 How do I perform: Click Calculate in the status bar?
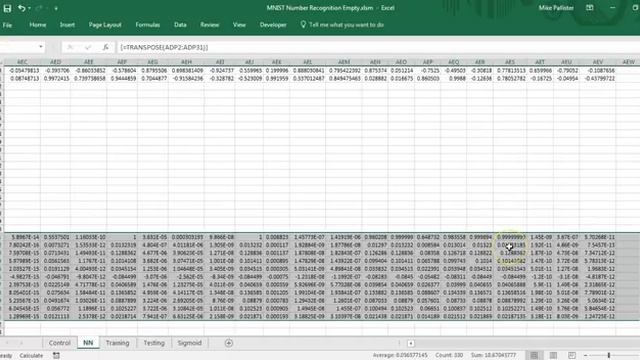(31, 356)
